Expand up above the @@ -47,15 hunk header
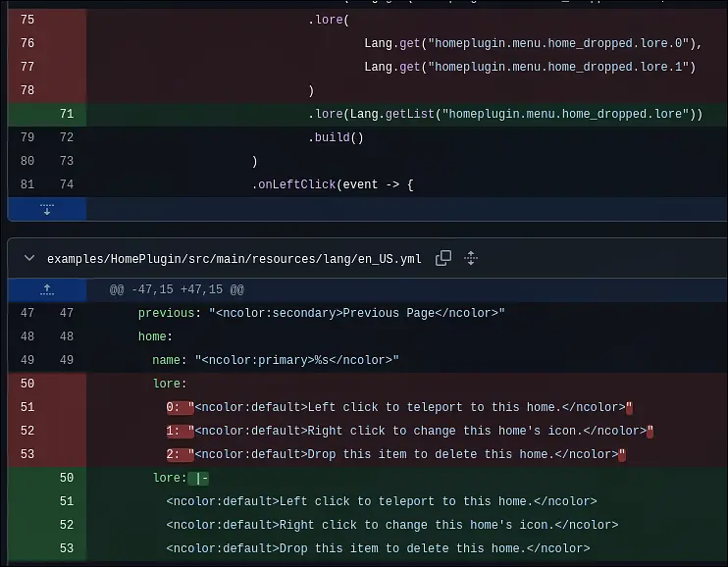 46,289
